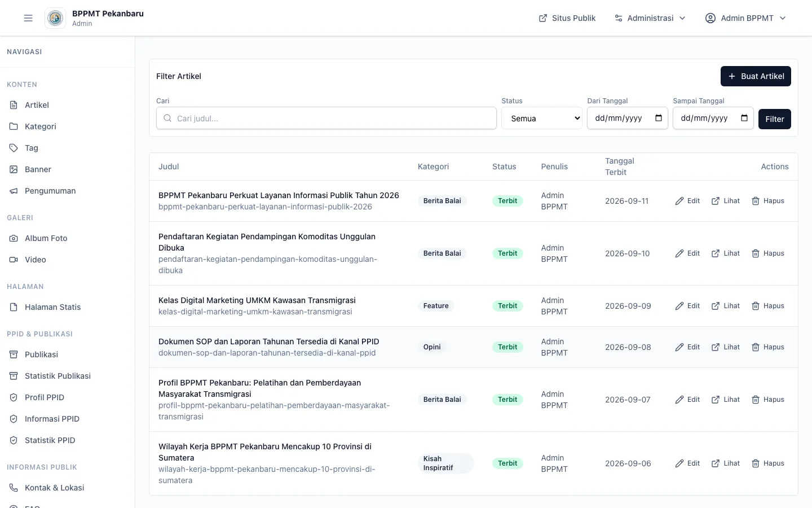The width and height of the screenshot is (812, 508).
Task: Click the Filter button
Action: (x=775, y=119)
